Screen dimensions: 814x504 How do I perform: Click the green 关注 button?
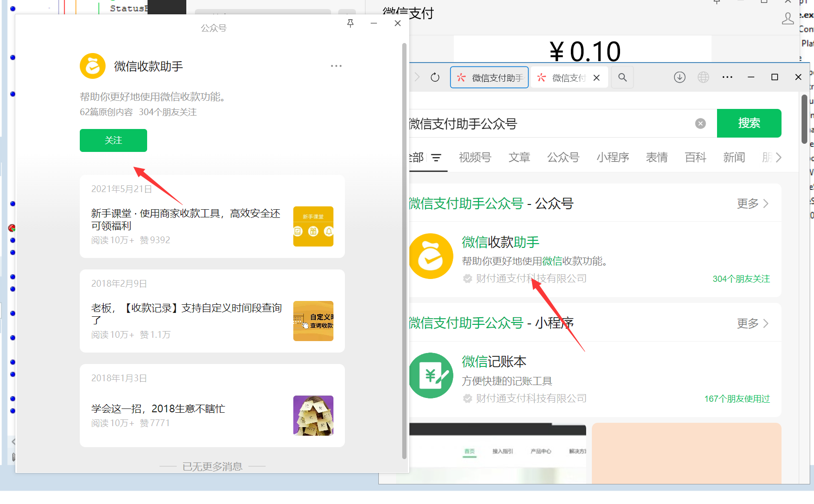(x=113, y=140)
